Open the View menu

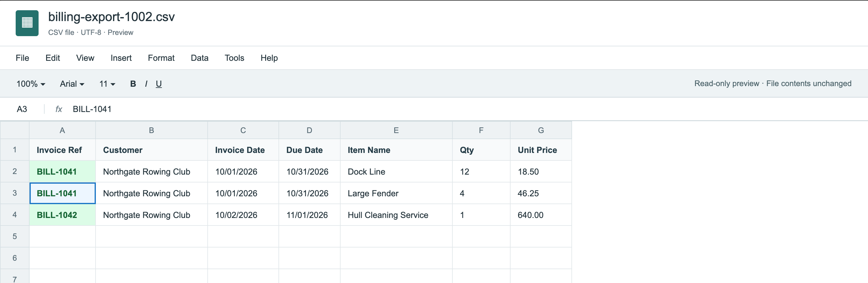click(85, 58)
